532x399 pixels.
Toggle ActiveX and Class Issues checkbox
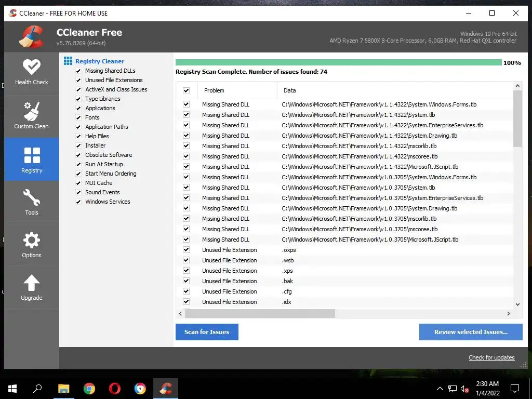78,89
